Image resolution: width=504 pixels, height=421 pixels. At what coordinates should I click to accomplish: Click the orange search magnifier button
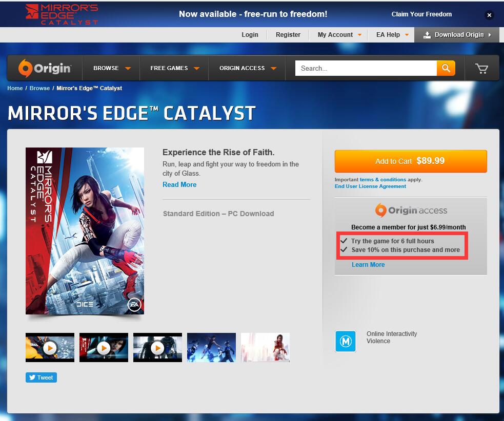click(446, 68)
